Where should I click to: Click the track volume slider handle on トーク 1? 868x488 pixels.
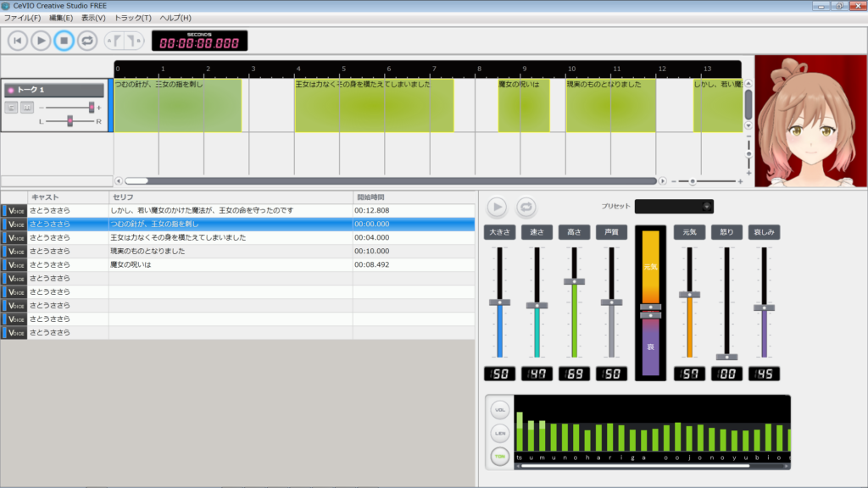point(92,108)
